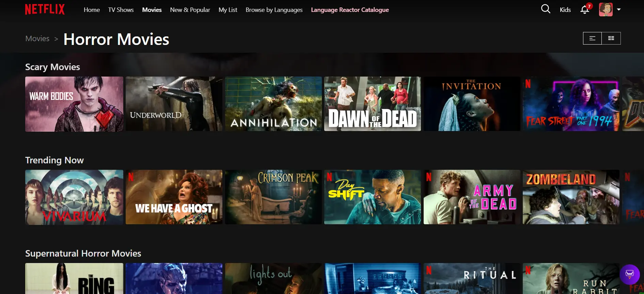The image size is (644, 294).
Task: Switch to the Kids profile
Action: click(x=565, y=10)
